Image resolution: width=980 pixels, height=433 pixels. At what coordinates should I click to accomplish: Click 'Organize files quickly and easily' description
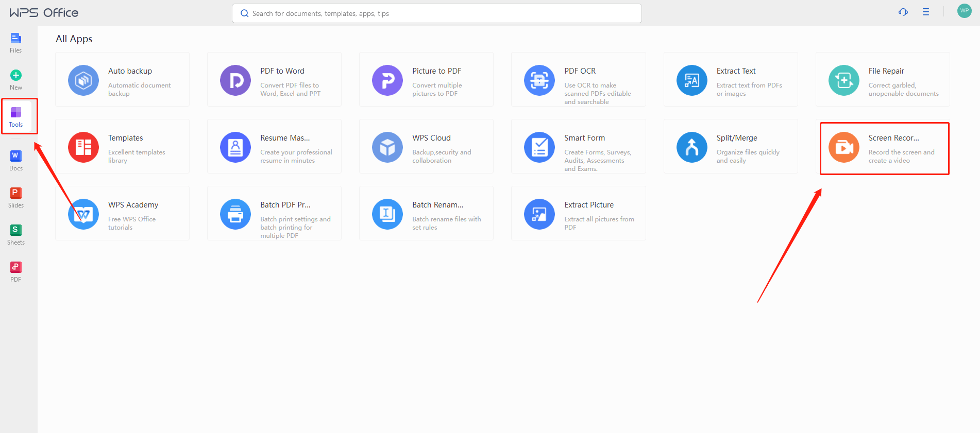coord(748,157)
